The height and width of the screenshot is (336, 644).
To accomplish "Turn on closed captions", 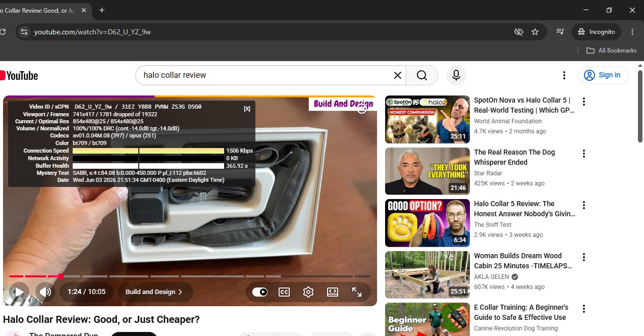I will [284, 292].
